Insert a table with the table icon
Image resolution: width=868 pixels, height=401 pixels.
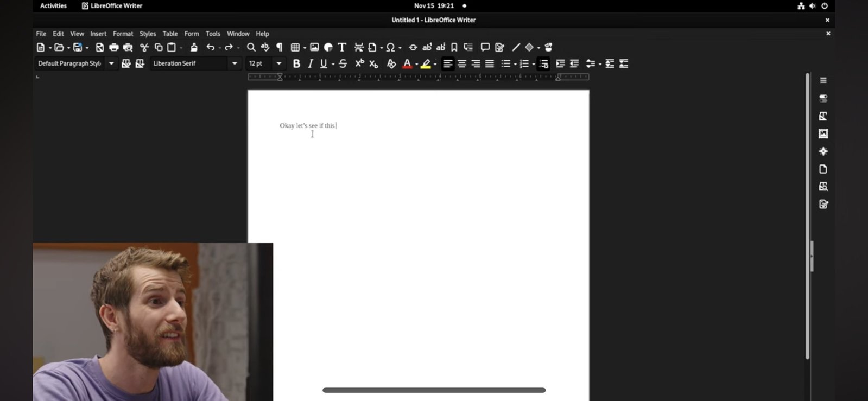pyautogui.click(x=295, y=48)
